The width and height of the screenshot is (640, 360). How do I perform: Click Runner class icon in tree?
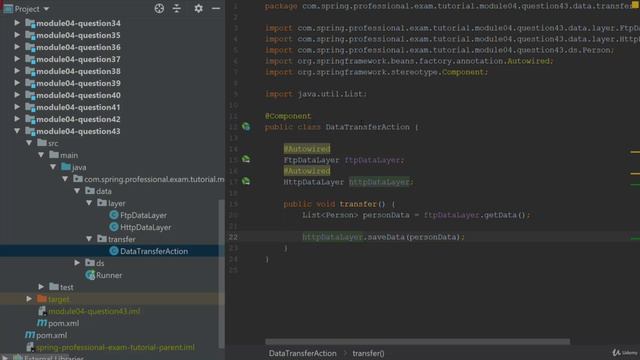pyautogui.click(x=90, y=275)
